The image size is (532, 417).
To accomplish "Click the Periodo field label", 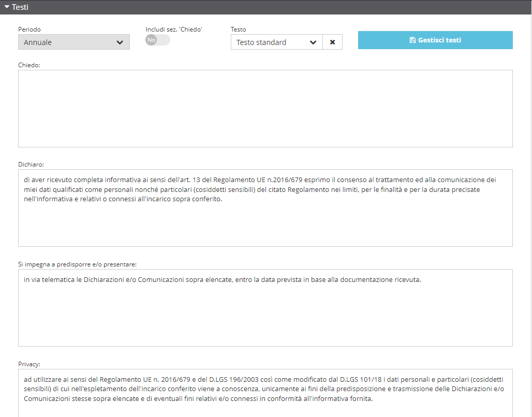I will click(x=29, y=29).
